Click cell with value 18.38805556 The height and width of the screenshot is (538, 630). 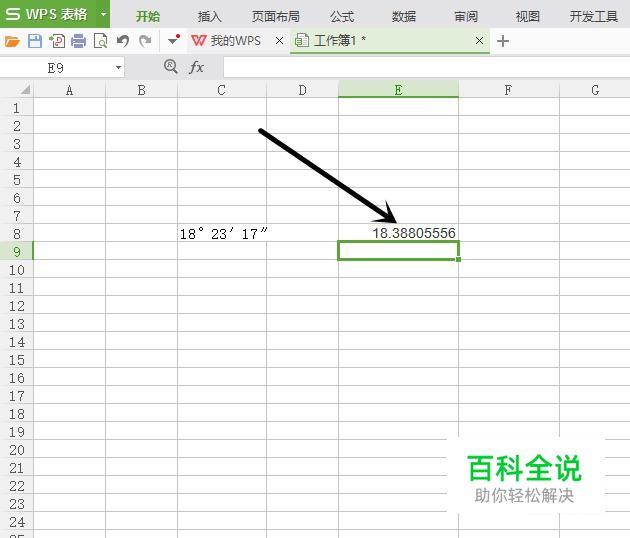click(398, 233)
